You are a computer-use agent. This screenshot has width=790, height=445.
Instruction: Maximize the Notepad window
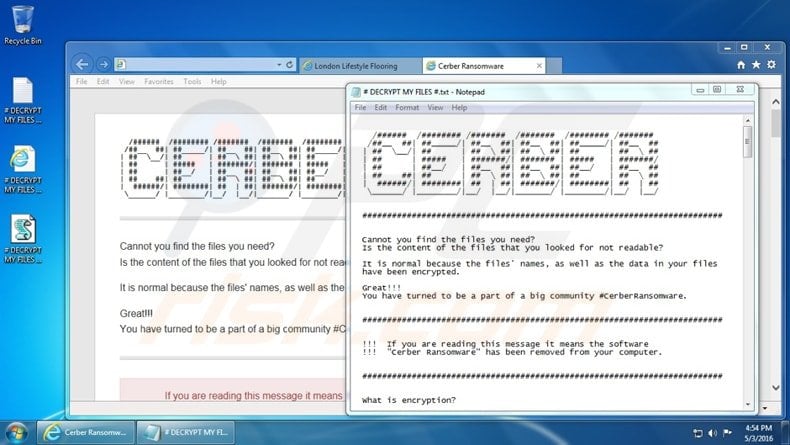click(717, 90)
